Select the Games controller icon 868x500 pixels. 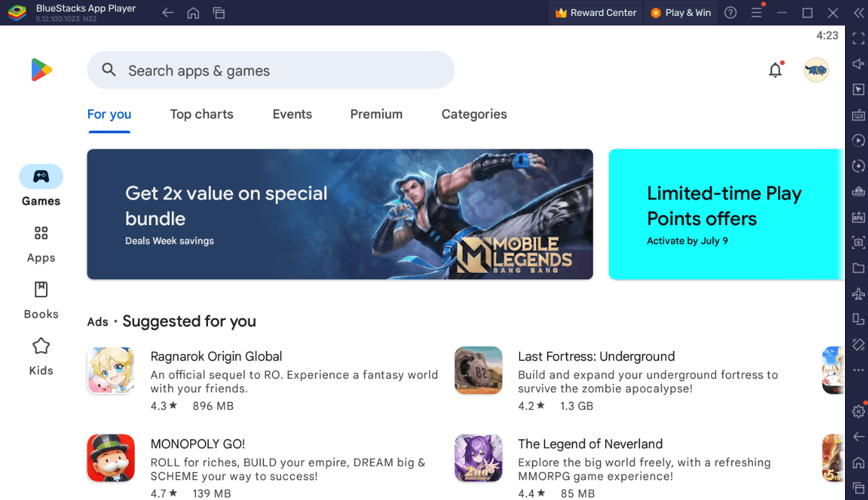pos(41,177)
